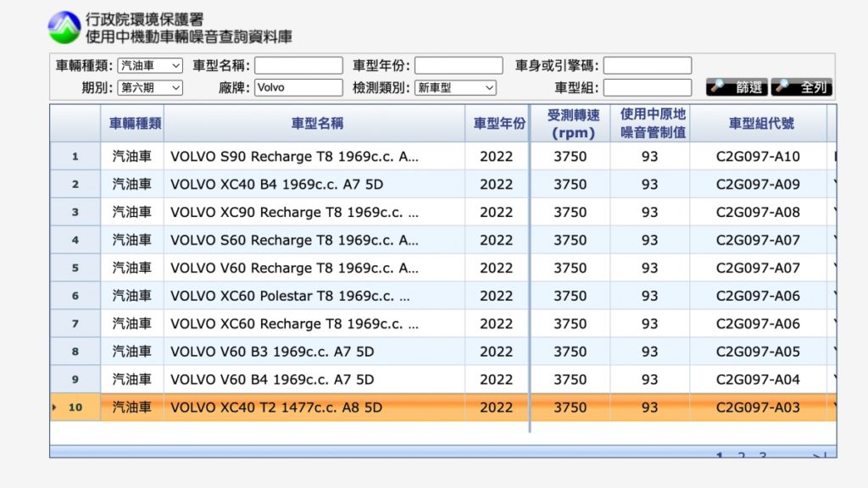
Task: Click row number 8 in the table
Action: tap(75, 352)
